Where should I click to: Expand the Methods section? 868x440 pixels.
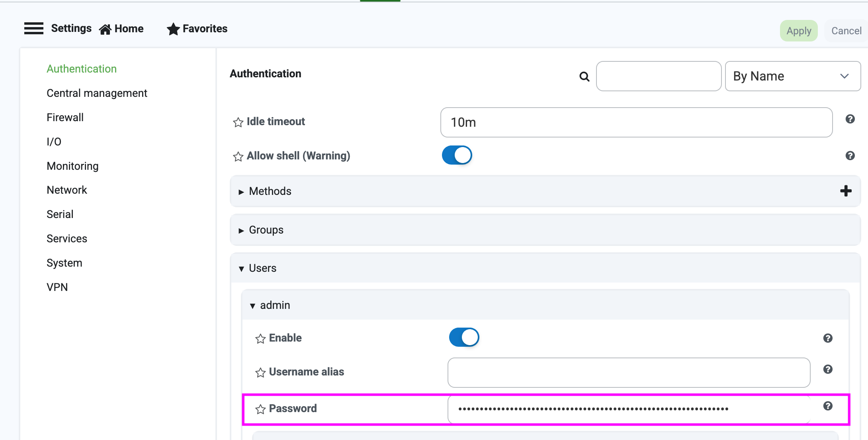click(270, 191)
